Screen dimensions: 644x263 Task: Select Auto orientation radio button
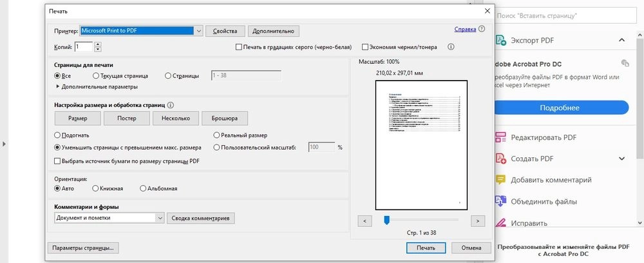click(57, 189)
